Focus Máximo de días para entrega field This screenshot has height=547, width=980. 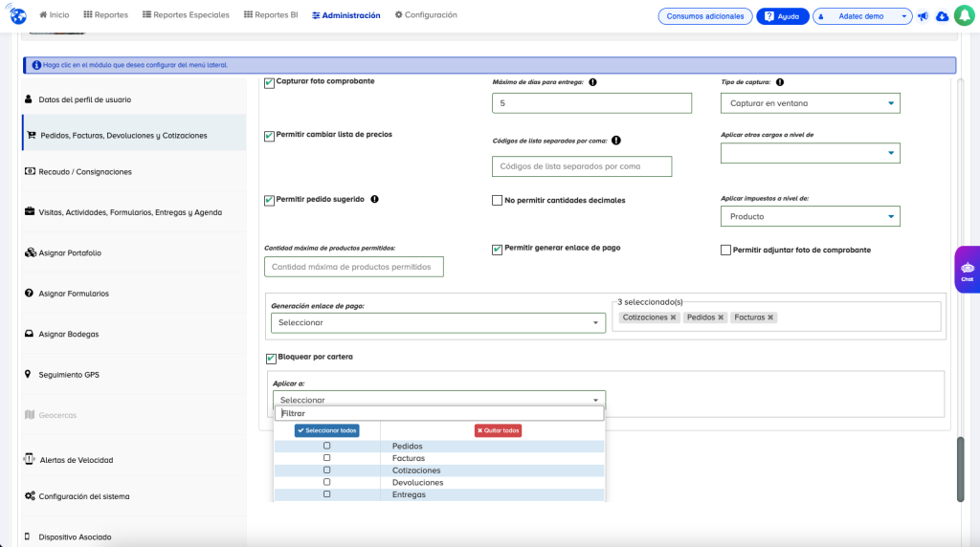[x=591, y=103]
